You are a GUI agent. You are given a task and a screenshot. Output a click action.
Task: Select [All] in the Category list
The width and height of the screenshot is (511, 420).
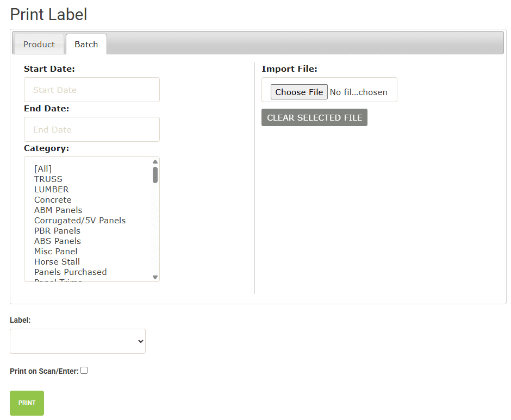(x=42, y=168)
